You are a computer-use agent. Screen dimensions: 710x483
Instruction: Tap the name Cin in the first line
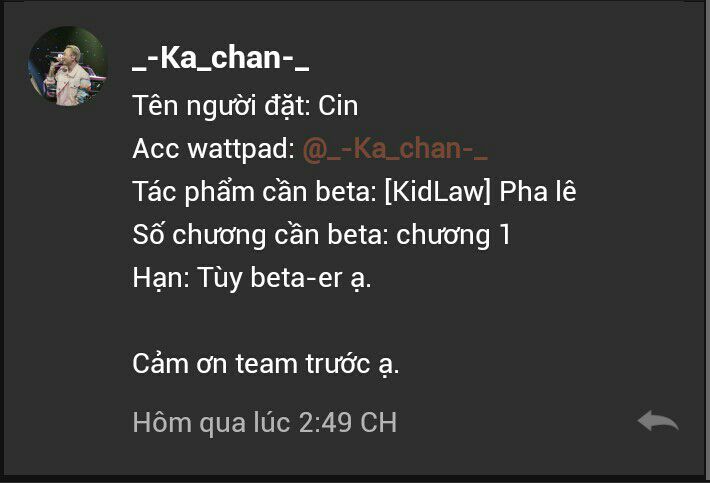(x=338, y=106)
